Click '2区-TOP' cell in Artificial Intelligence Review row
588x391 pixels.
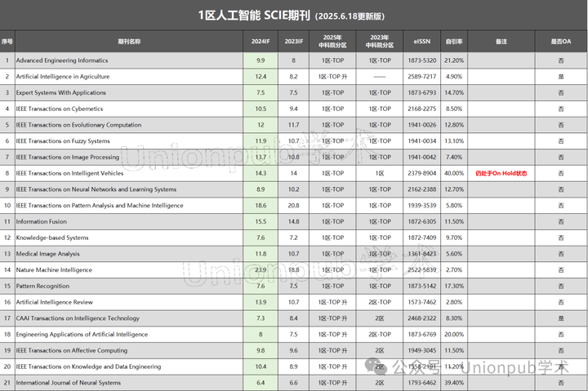click(380, 302)
